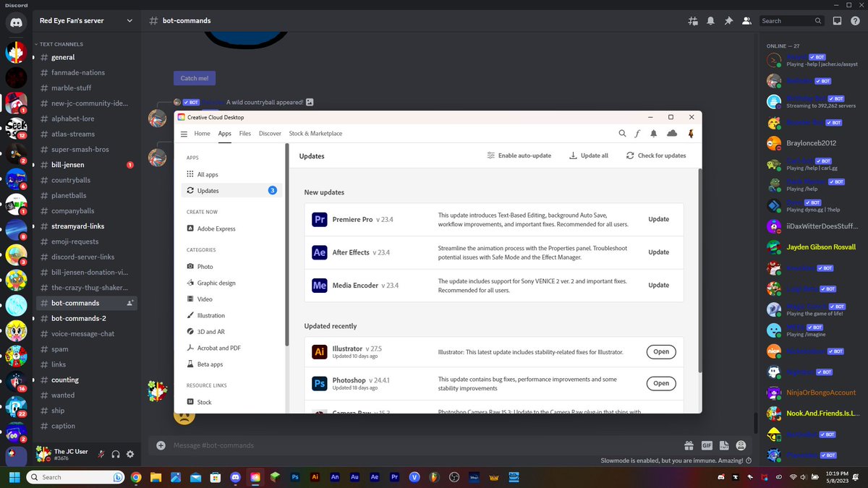
Task: Open Chrome from Windows taskbar
Action: click(x=136, y=477)
